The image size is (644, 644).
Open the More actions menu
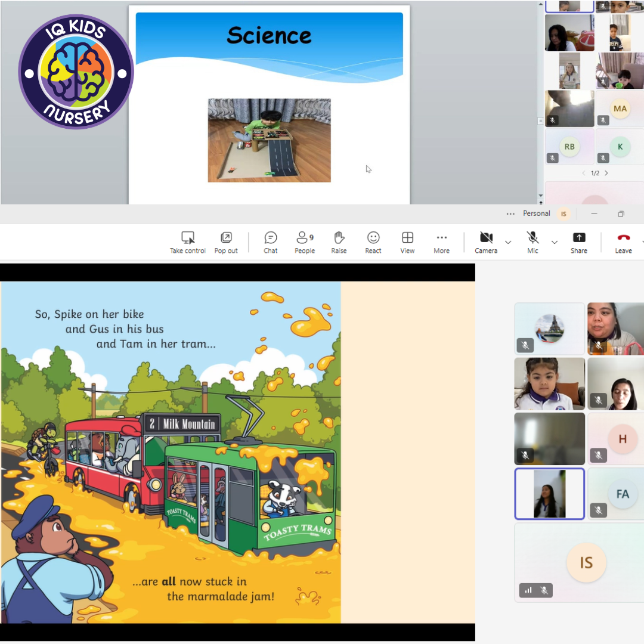[441, 242]
